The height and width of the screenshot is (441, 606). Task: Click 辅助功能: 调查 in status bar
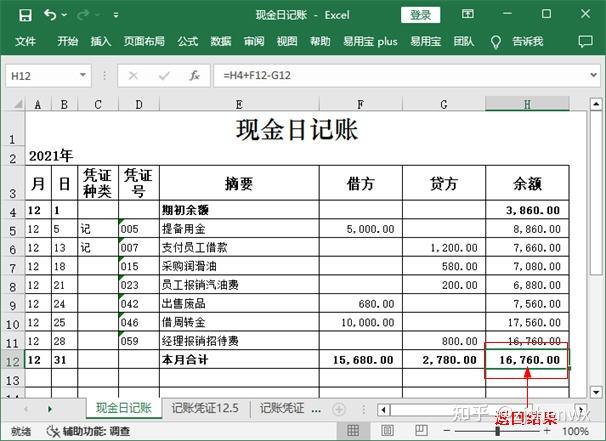[89, 432]
